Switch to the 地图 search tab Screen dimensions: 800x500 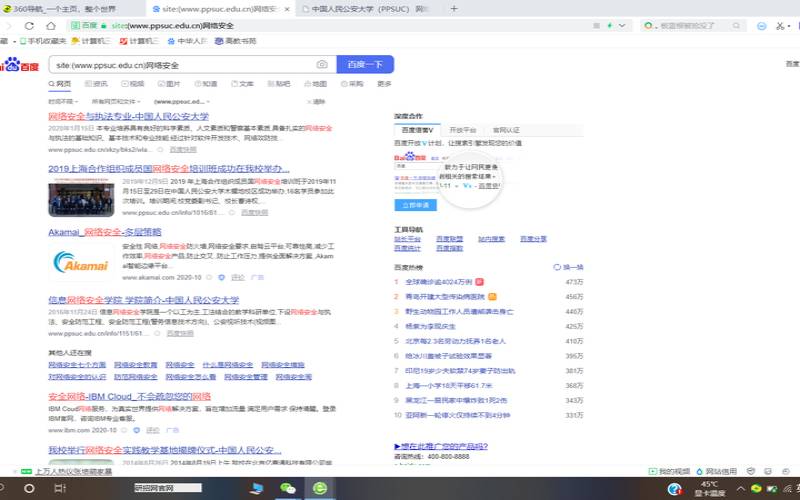pos(315,84)
